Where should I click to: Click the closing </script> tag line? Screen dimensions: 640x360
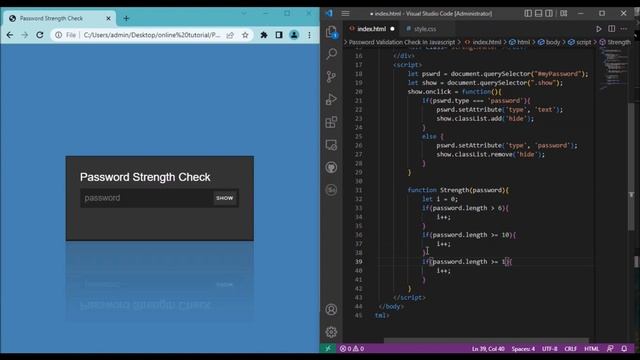click(x=409, y=298)
